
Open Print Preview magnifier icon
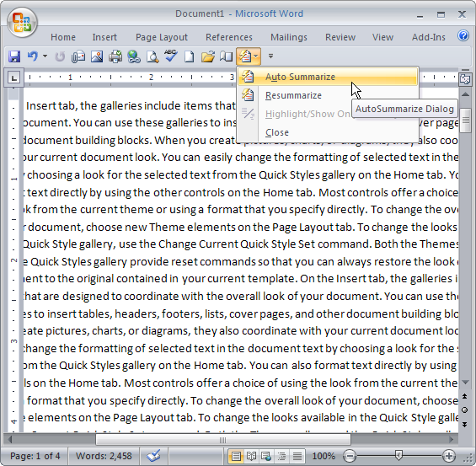152,56
